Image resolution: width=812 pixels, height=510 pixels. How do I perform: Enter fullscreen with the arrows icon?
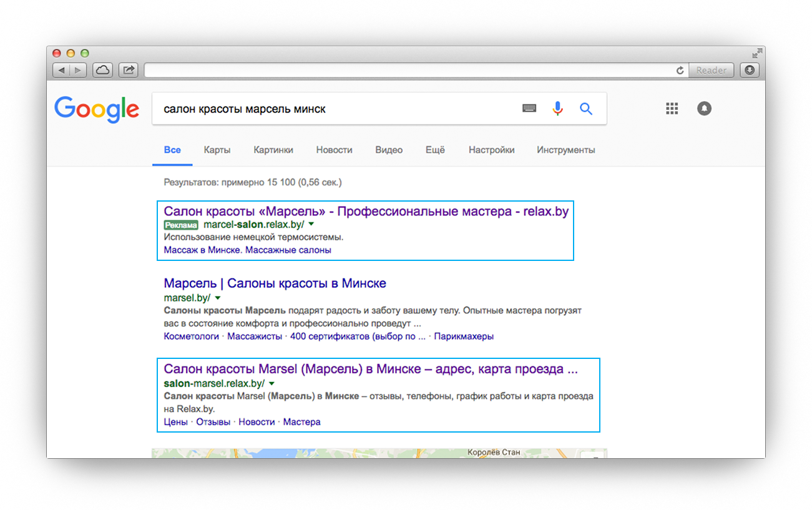(x=757, y=52)
